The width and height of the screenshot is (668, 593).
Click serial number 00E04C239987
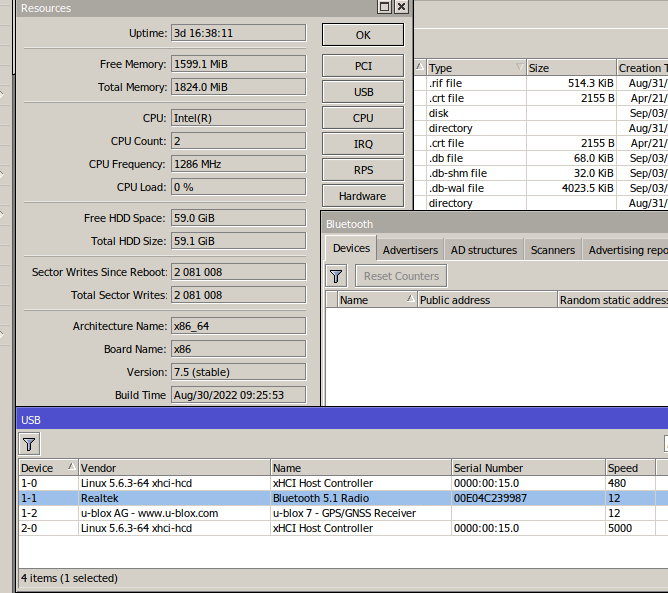click(490, 498)
